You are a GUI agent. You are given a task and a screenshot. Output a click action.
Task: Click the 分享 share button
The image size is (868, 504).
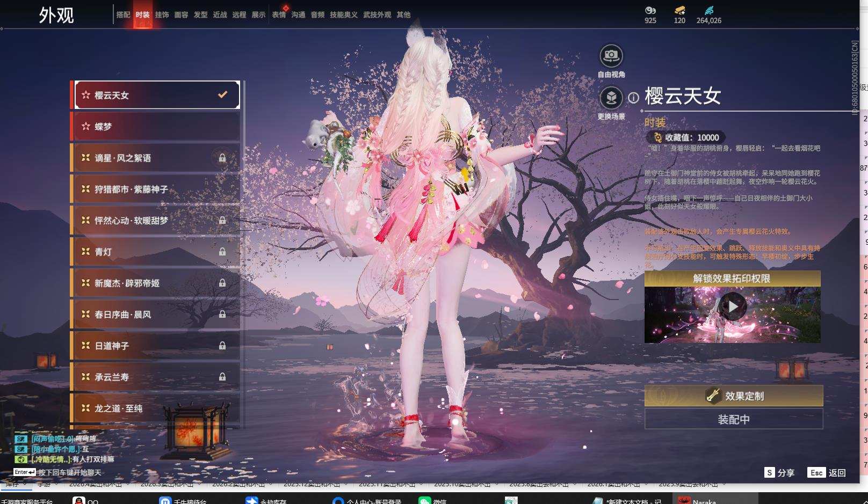click(x=779, y=473)
